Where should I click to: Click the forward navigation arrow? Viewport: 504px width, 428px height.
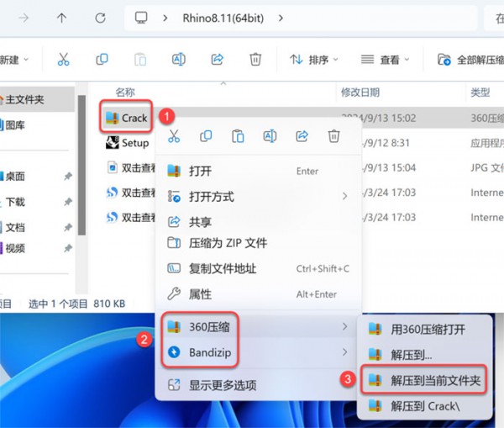24,18
